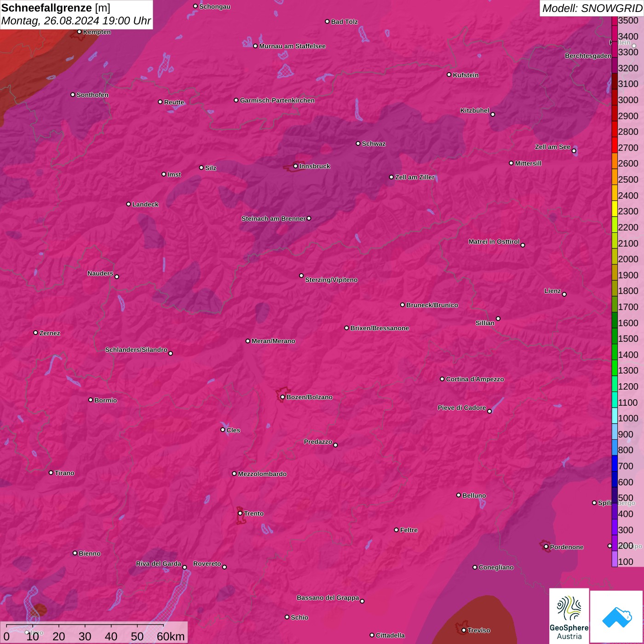Click the Kempten location marker
The height and width of the screenshot is (644, 644).
coord(79,32)
